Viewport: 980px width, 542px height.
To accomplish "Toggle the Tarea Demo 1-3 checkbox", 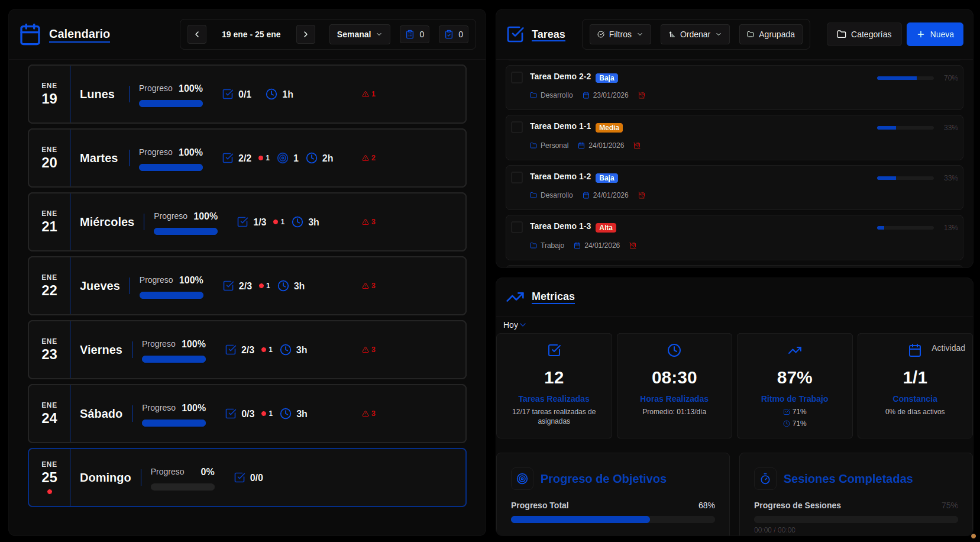I will tap(517, 227).
